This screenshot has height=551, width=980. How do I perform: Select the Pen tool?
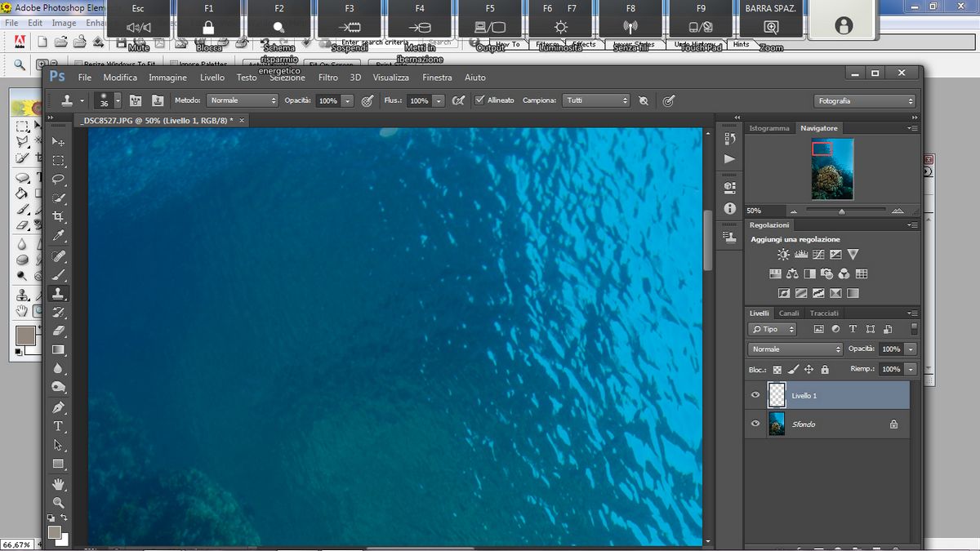click(58, 407)
